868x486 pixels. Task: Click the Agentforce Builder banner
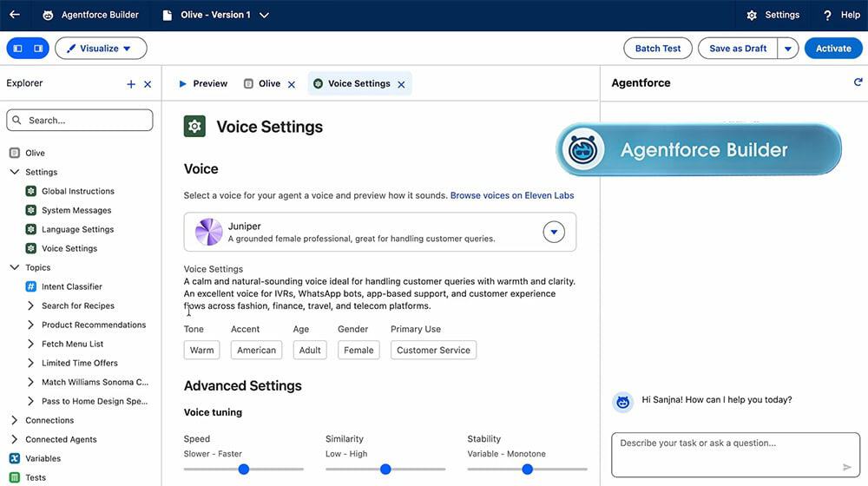pyautogui.click(x=699, y=149)
